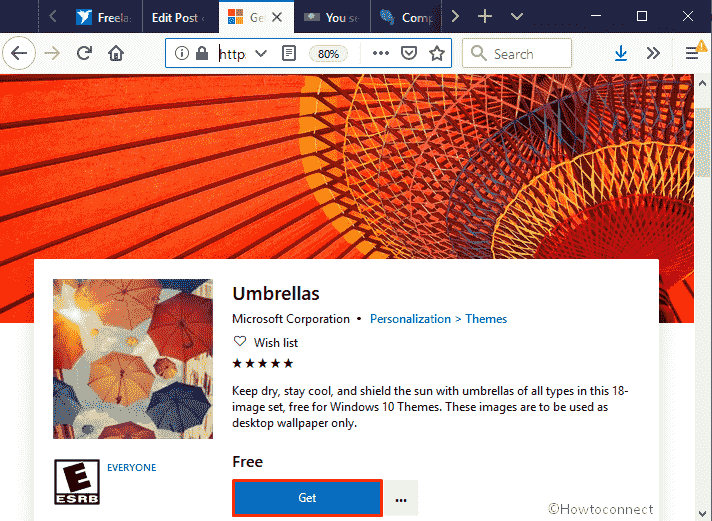Click the forward navigation arrow

pos(52,54)
